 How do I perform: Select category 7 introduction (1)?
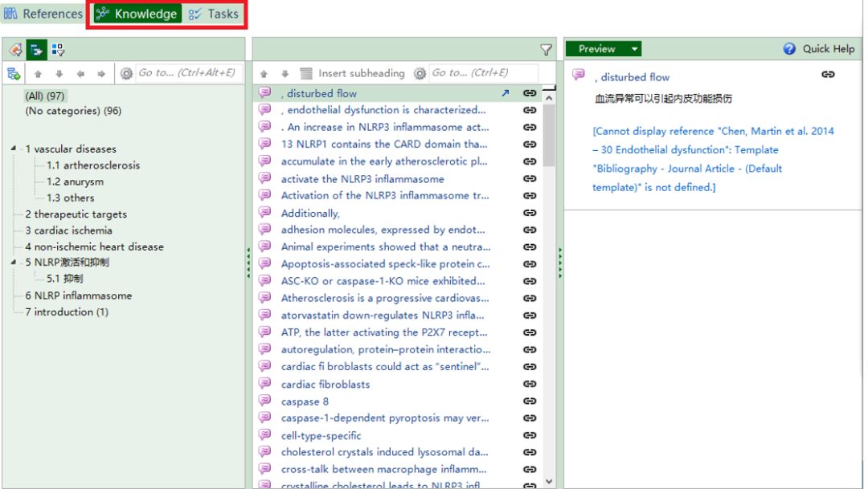(x=67, y=312)
